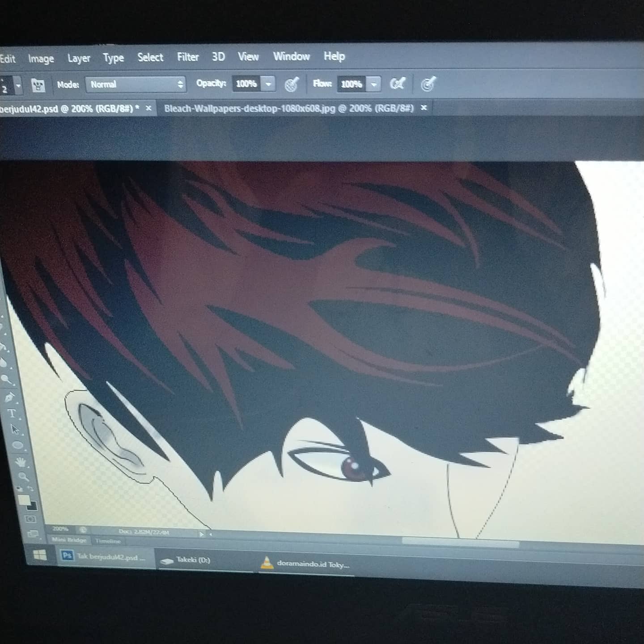The image size is (644, 644).
Task: Toggle pressure control for opacity
Action: (x=292, y=85)
